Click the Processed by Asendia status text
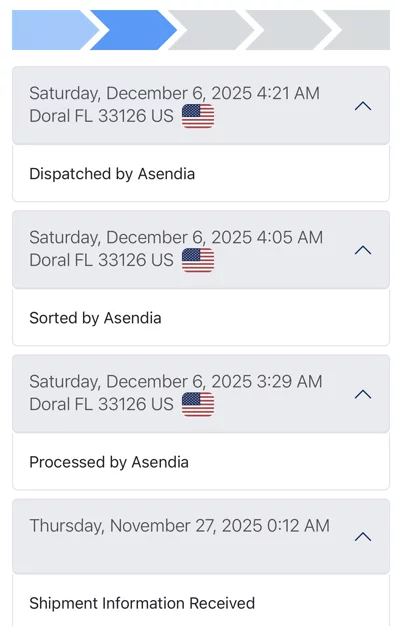This screenshot has width=402, height=626. pos(109,462)
